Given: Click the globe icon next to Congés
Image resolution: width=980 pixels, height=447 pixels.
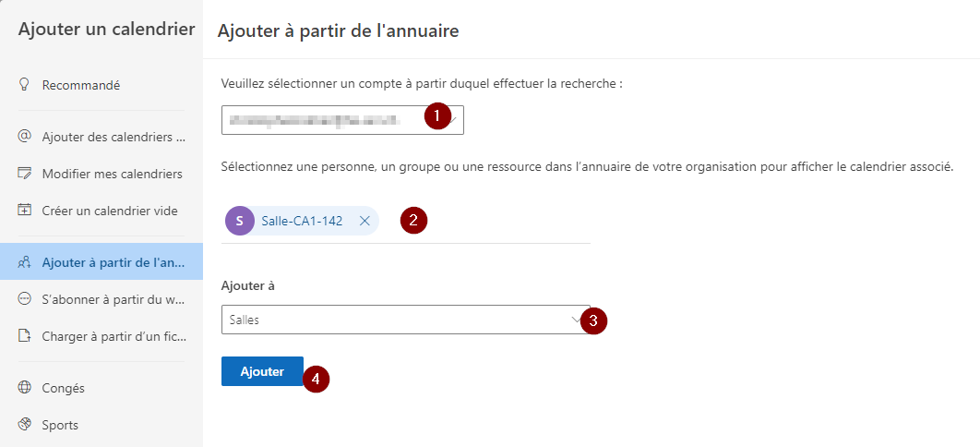Looking at the screenshot, I should coord(24,388).
